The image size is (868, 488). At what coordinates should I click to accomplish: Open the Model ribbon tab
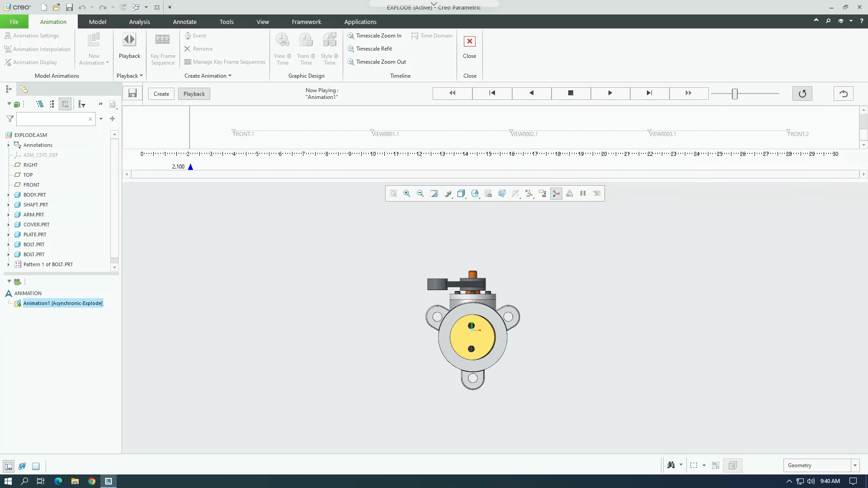click(x=98, y=22)
